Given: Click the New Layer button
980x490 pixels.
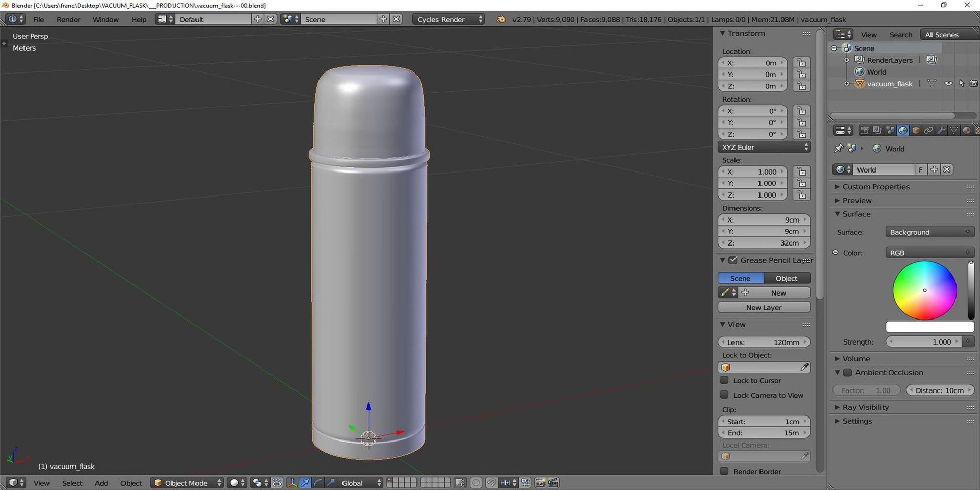Looking at the screenshot, I should click(764, 307).
